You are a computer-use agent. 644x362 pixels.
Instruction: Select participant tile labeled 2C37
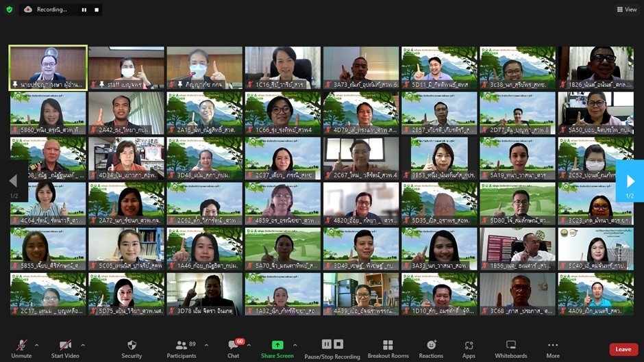283,159
